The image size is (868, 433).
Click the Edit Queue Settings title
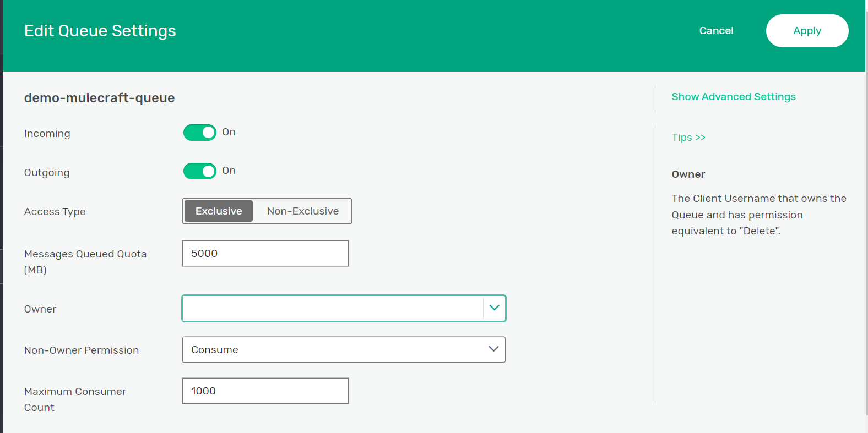click(100, 31)
